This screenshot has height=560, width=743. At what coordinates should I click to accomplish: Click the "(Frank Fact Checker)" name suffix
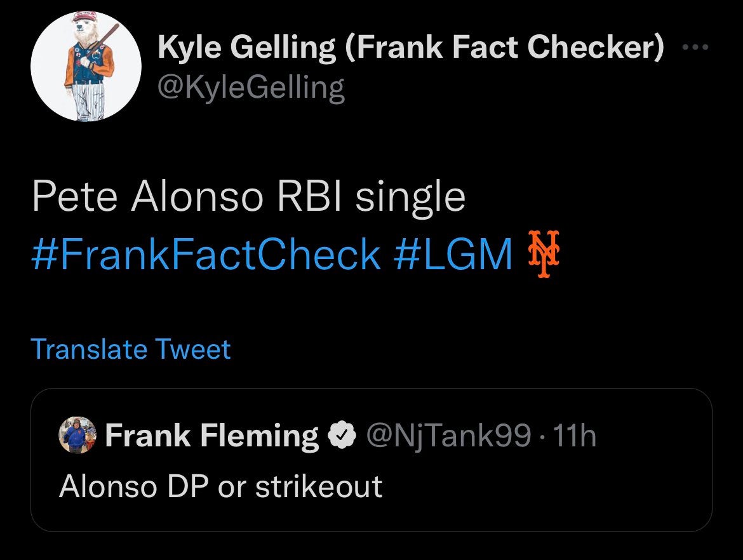505,47
